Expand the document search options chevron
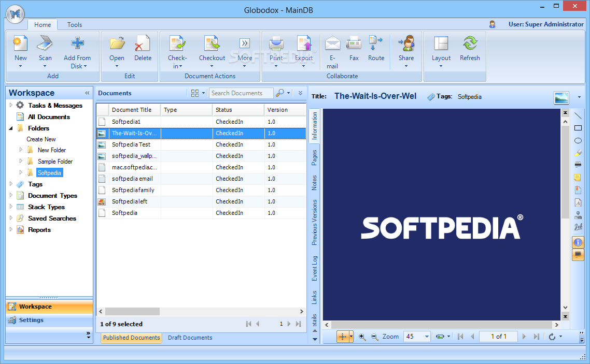590x364 pixels. pos(300,93)
